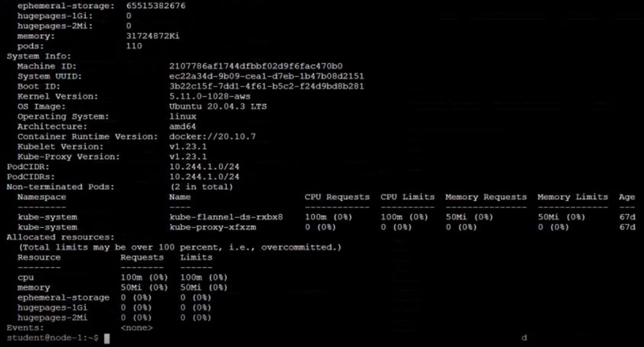The width and height of the screenshot is (644, 347).
Task: Click the pods count 110
Action: click(x=134, y=46)
